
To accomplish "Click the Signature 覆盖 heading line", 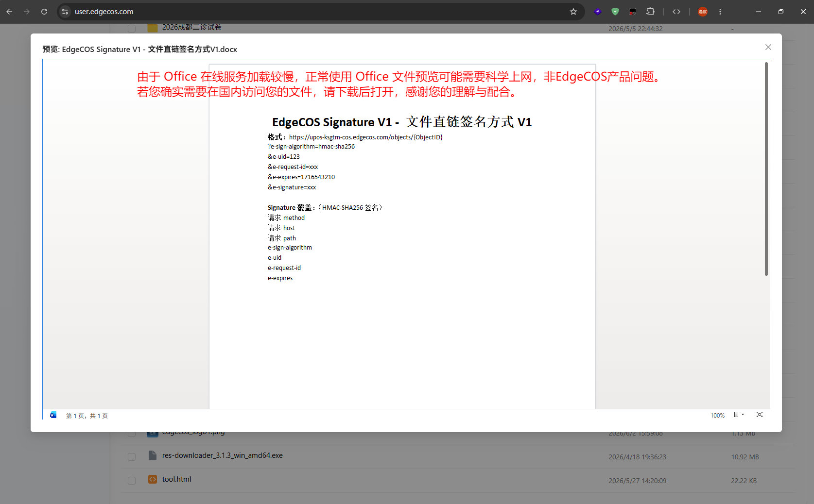I will (x=326, y=208).
